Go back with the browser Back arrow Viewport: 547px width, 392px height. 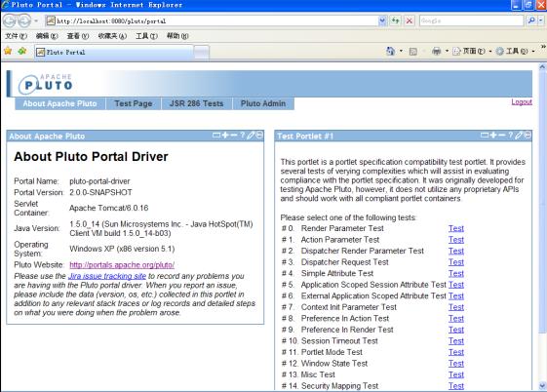pyautogui.click(x=9, y=20)
